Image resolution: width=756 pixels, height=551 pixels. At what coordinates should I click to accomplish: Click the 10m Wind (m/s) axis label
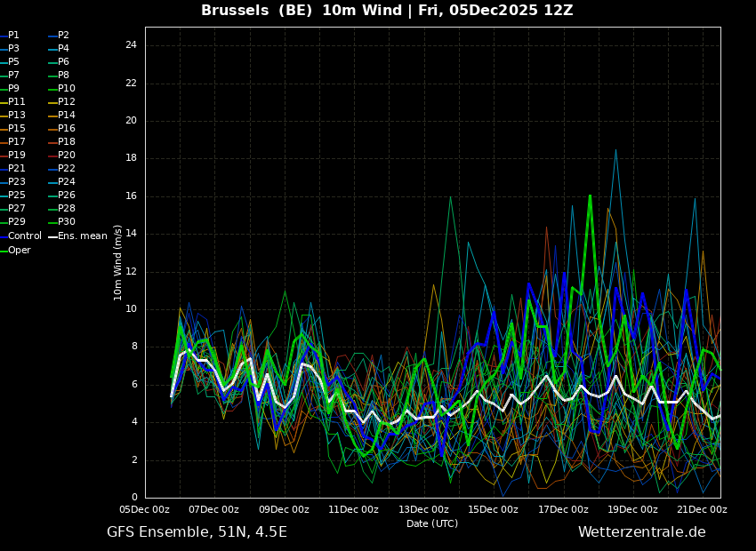(x=118, y=262)
